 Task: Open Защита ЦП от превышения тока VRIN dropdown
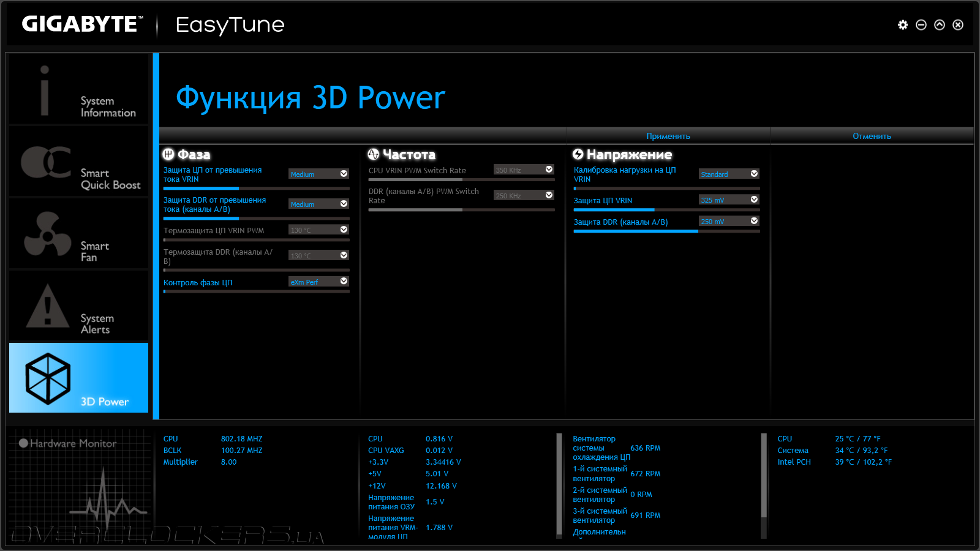(318, 174)
